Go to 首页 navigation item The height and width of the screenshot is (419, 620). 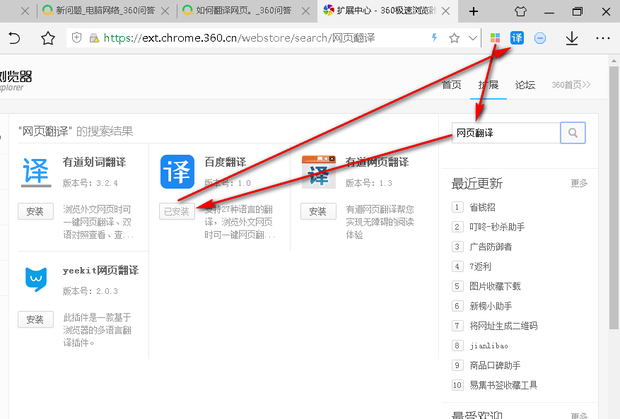point(451,85)
